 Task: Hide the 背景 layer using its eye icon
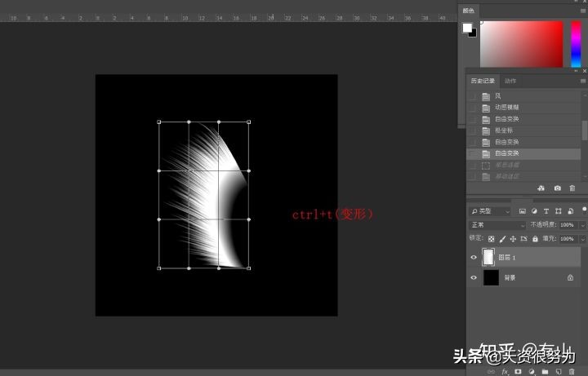click(474, 277)
